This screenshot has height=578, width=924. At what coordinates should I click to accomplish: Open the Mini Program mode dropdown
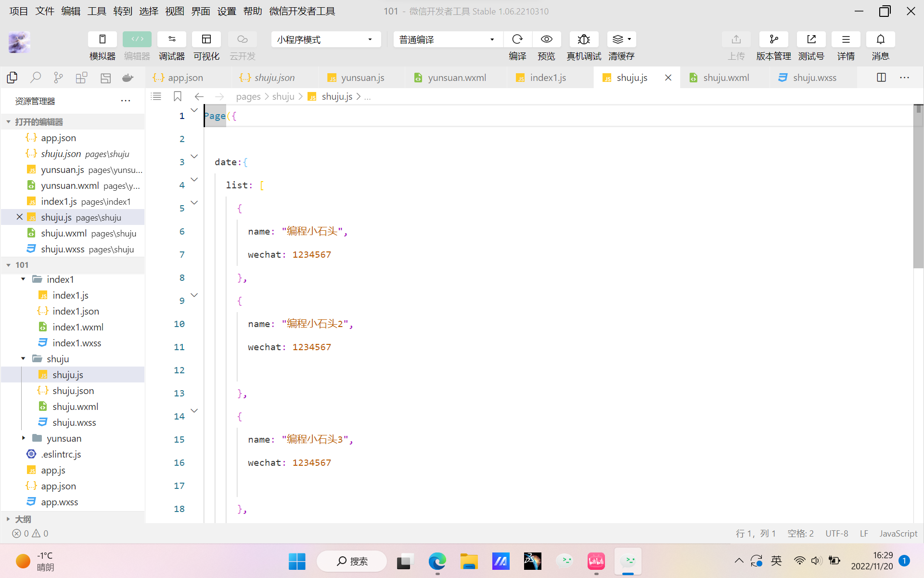click(x=325, y=39)
